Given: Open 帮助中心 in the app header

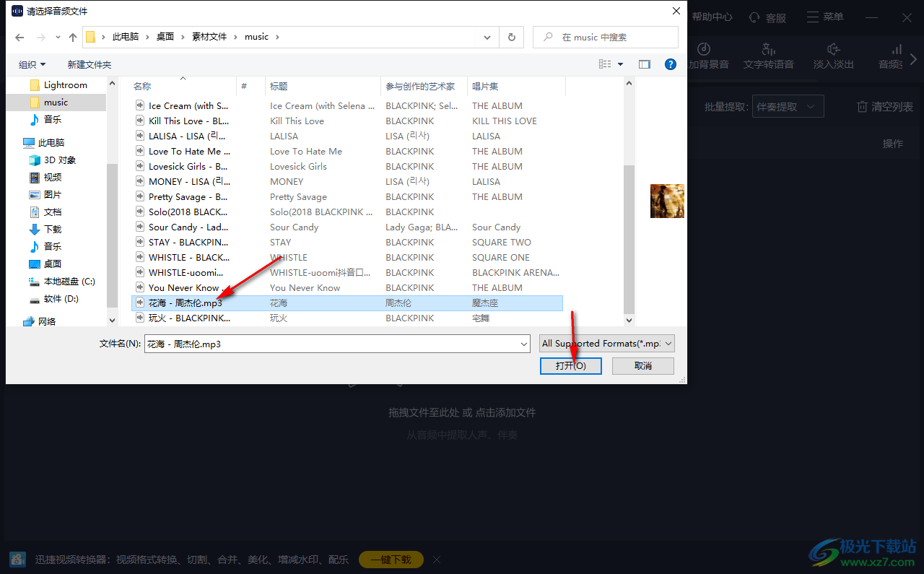Looking at the screenshot, I should pos(712,17).
